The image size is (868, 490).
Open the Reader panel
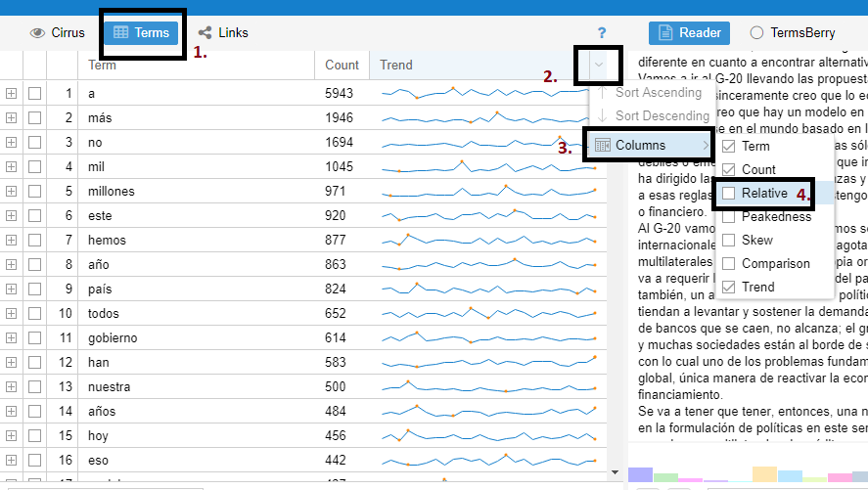(x=690, y=32)
